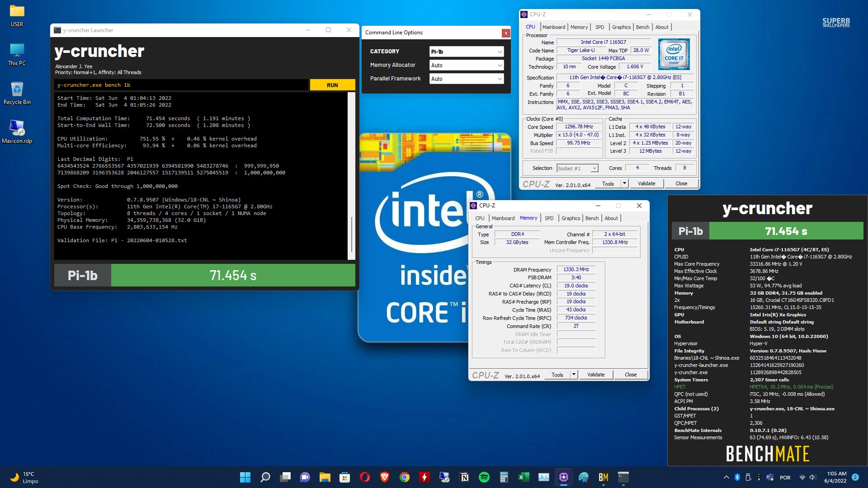Click the yellow RUN button in y-cruncher
Image resolution: width=868 pixels, height=488 pixels.
[332, 85]
